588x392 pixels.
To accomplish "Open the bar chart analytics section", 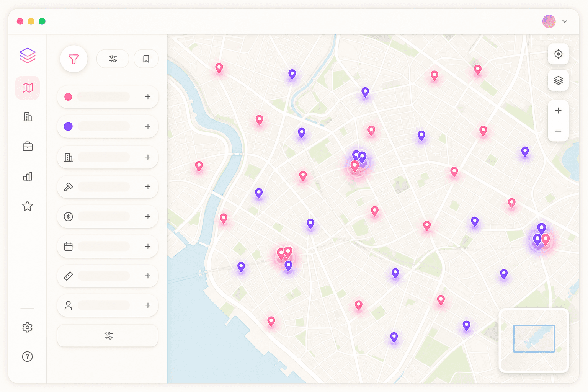I will click(28, 176).
